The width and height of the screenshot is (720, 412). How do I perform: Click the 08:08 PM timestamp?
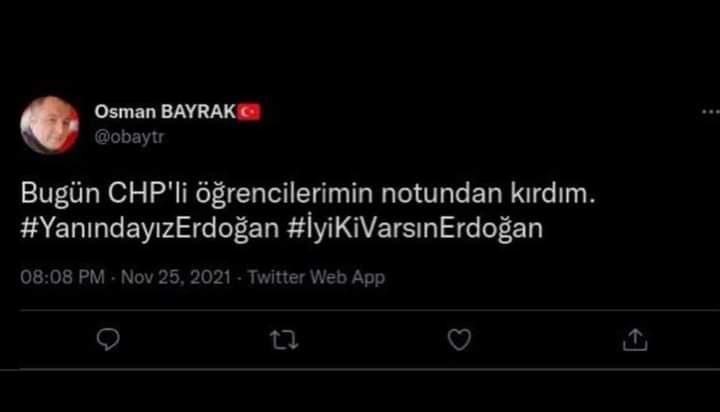coord(62,277)
